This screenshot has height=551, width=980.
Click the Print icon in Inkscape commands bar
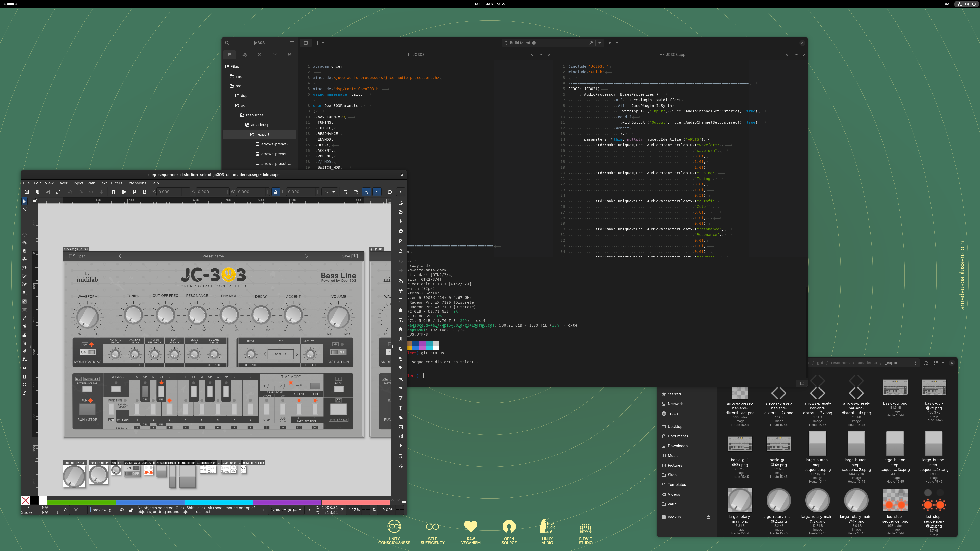[x=401, y=231]
